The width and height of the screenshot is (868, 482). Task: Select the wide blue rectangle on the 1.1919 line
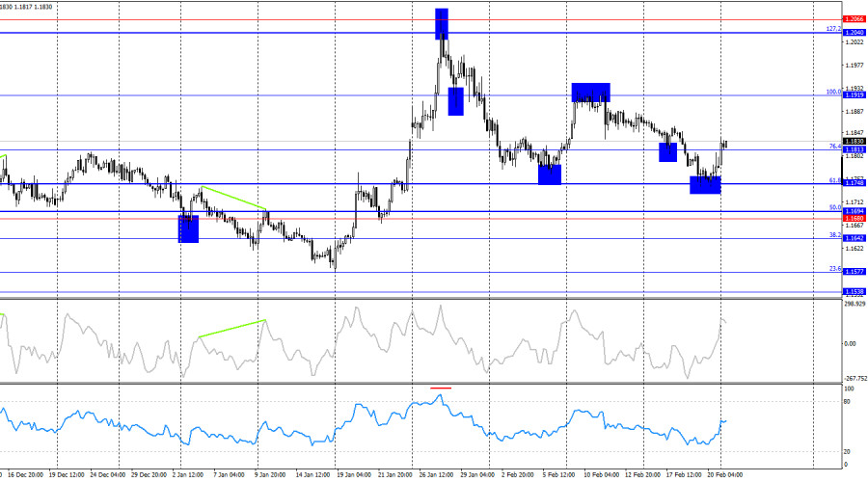[590, 93]
